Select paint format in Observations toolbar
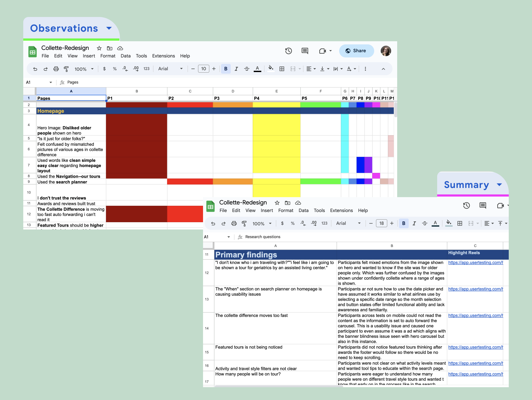Image resolution: width=532 pixels, height=400 pixels. (66, 69)
